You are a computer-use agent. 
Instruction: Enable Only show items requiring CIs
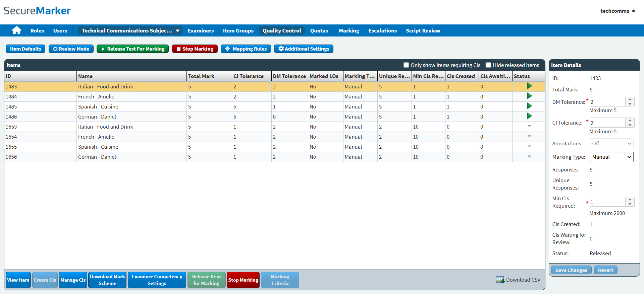406,65
